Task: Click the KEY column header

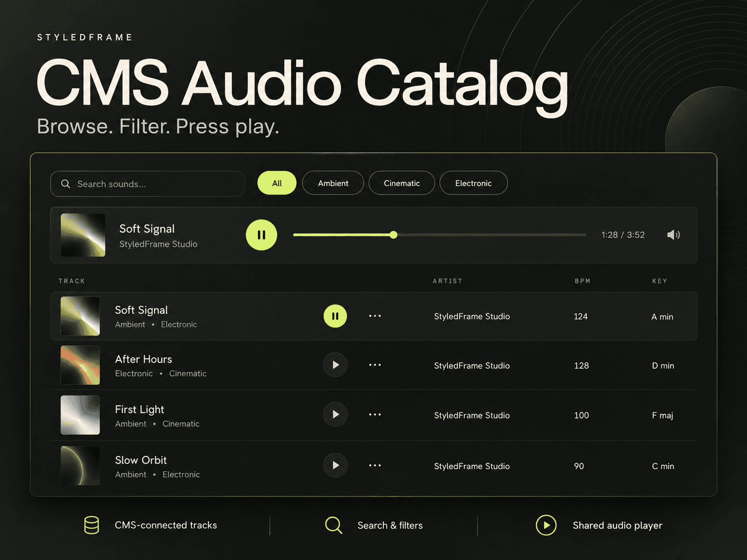Action: pos(660,281)
